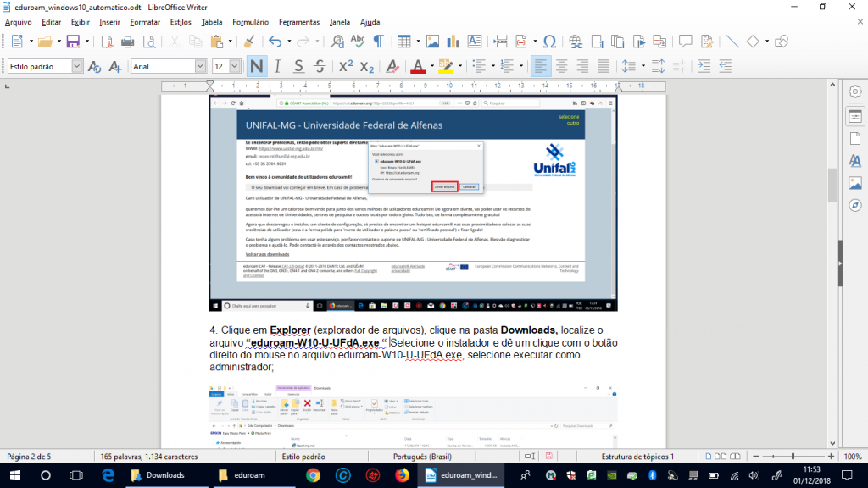Open the Formatar menu
868x488 pixels.
point(145,22)
